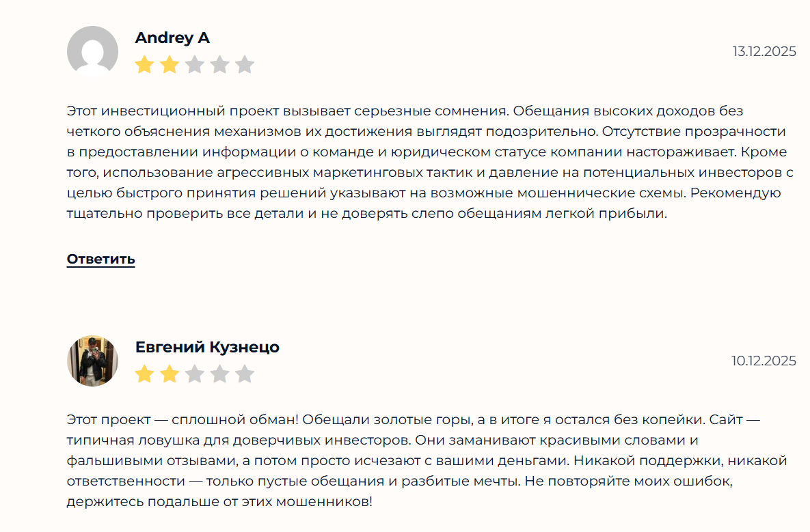Click fifth star in Евгений Кузнецо's rating

click(245, 374)
